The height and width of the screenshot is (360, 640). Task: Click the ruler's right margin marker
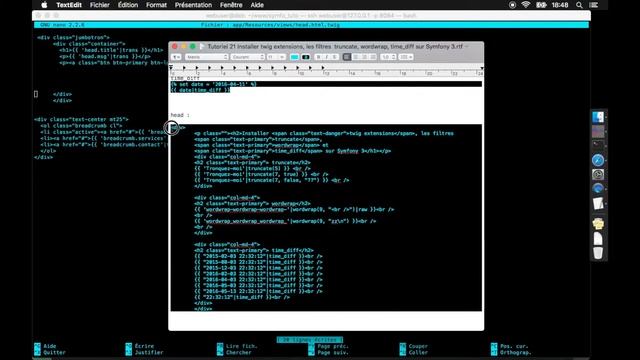[x=482, y=68]
